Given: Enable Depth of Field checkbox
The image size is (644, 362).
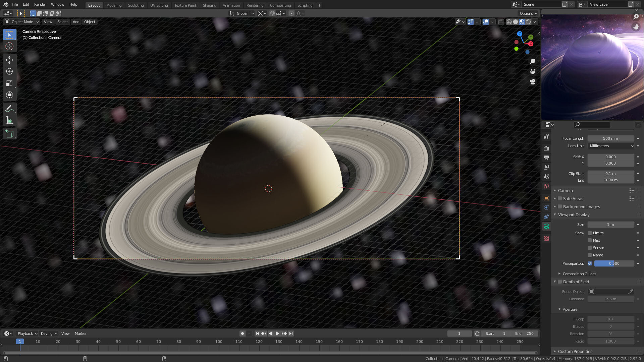Looking at the screenshot, I should 560,282.
